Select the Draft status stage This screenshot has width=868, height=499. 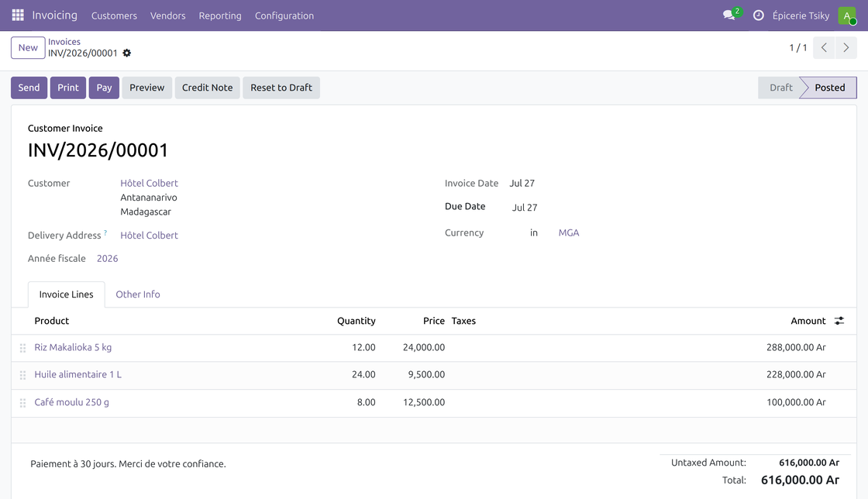coord(780,88)
